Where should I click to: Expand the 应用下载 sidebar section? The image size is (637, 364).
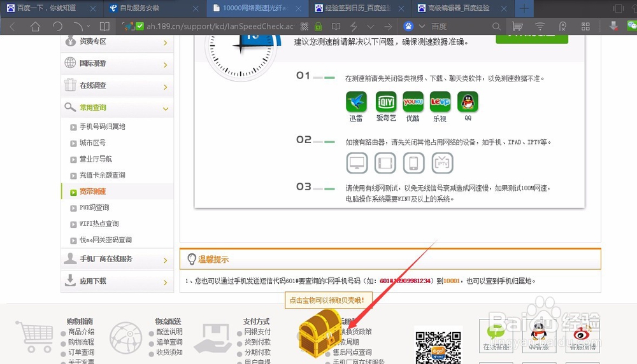(x=117, y=281)
